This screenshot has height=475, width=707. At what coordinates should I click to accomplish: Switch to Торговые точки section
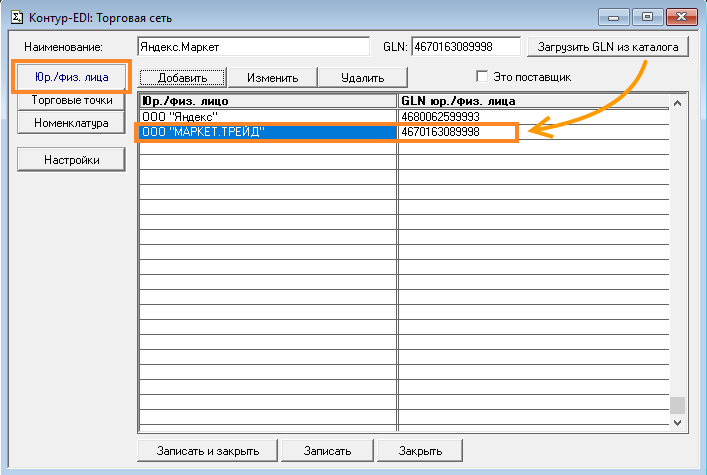click(71, 100)
